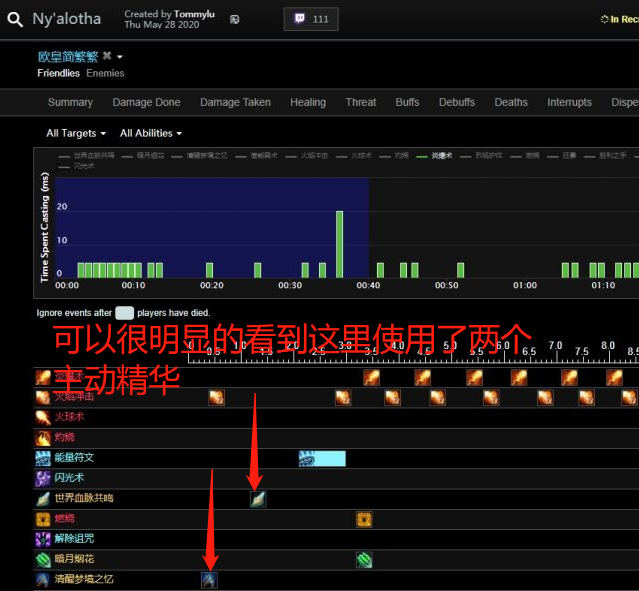
Task: Click the players-have-died number box
Action: click(x=124, y=313)
